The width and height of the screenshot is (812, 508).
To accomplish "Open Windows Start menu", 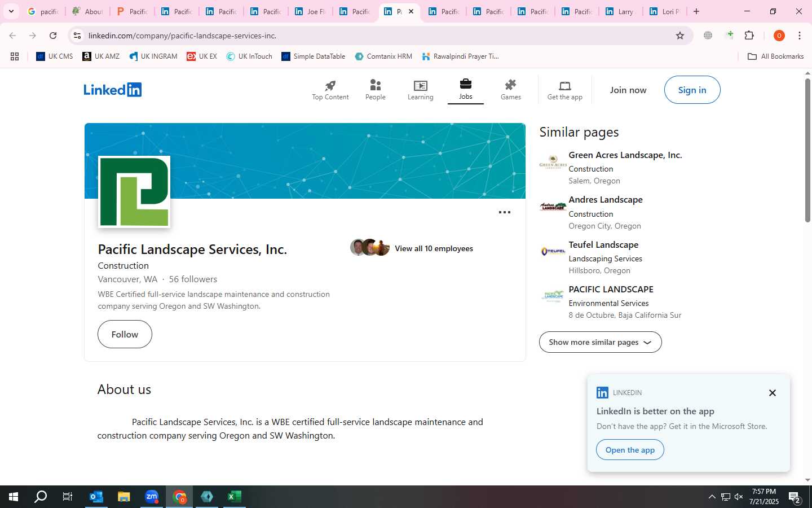I will [14, 497].
